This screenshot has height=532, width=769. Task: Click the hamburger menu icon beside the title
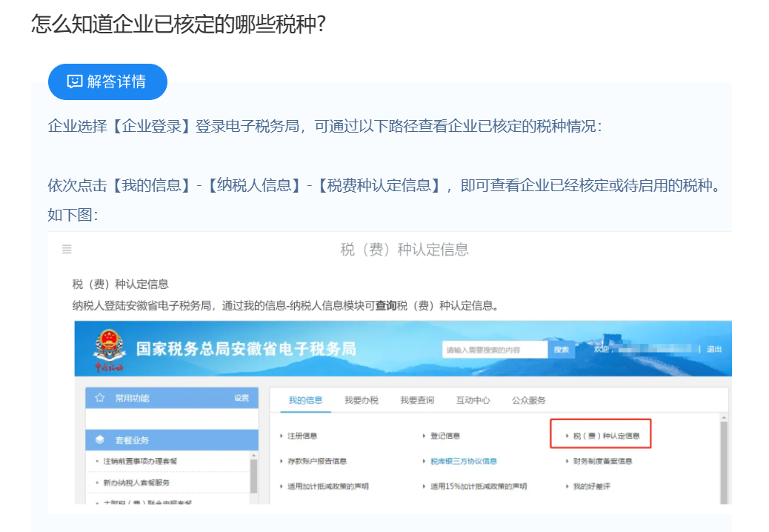pos(67,250)
